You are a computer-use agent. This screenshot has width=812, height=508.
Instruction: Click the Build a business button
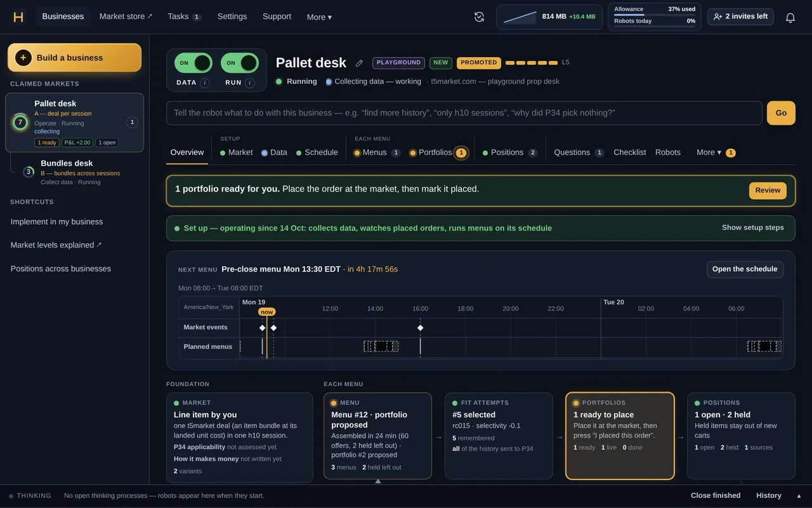point(75,58)
